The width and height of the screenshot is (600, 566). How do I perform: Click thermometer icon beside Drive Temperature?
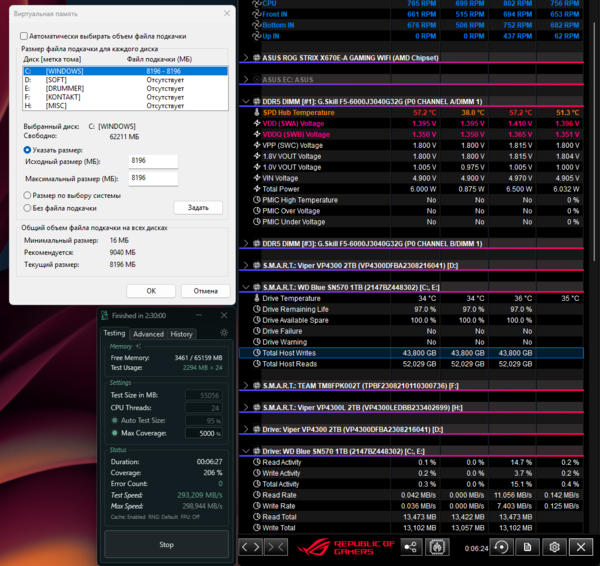(257, 298)
